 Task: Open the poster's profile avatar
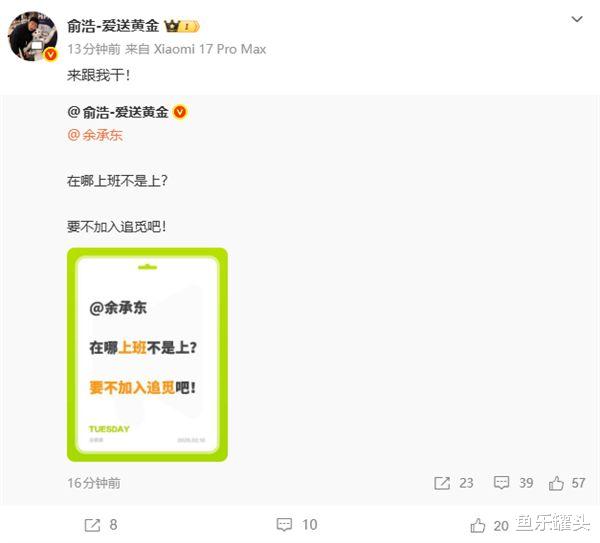[x=33, y=36]
